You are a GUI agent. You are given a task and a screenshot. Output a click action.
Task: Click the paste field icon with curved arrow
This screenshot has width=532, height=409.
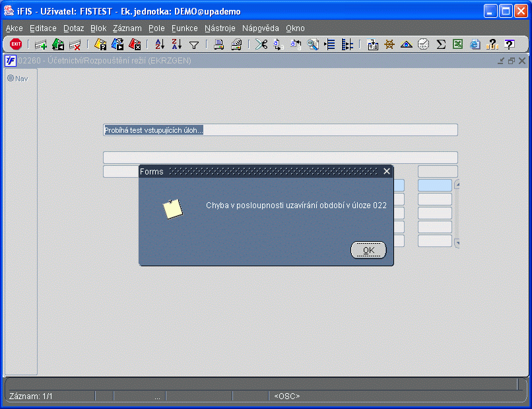(296, 44)
